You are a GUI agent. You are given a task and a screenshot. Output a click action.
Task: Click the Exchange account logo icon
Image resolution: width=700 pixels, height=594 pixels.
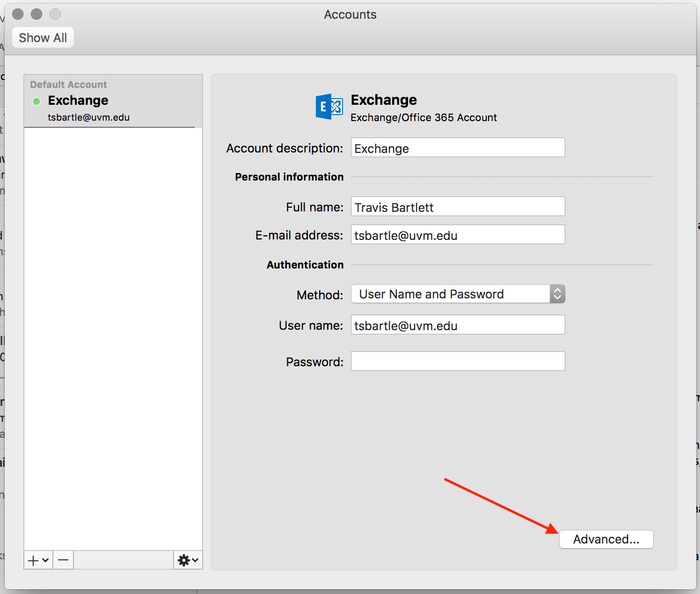329,107
